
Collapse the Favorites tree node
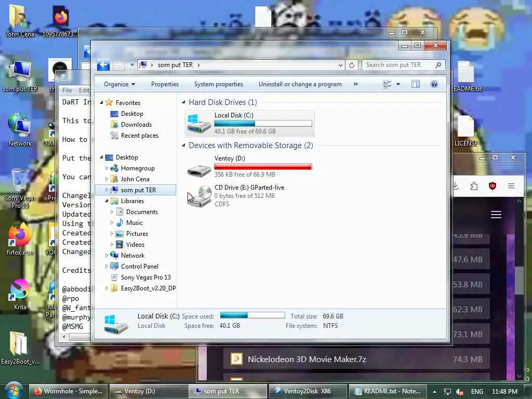(101, 102)
